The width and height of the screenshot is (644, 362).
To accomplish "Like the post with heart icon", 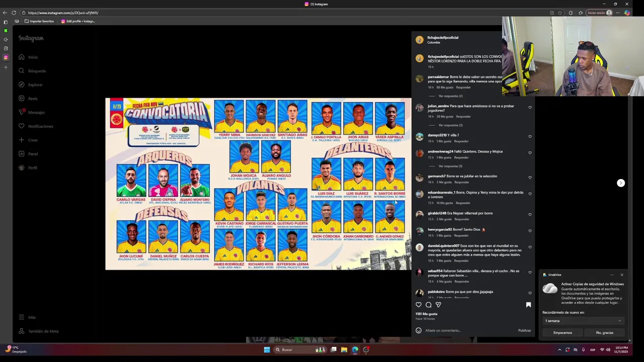I will (x=419, y=305).
